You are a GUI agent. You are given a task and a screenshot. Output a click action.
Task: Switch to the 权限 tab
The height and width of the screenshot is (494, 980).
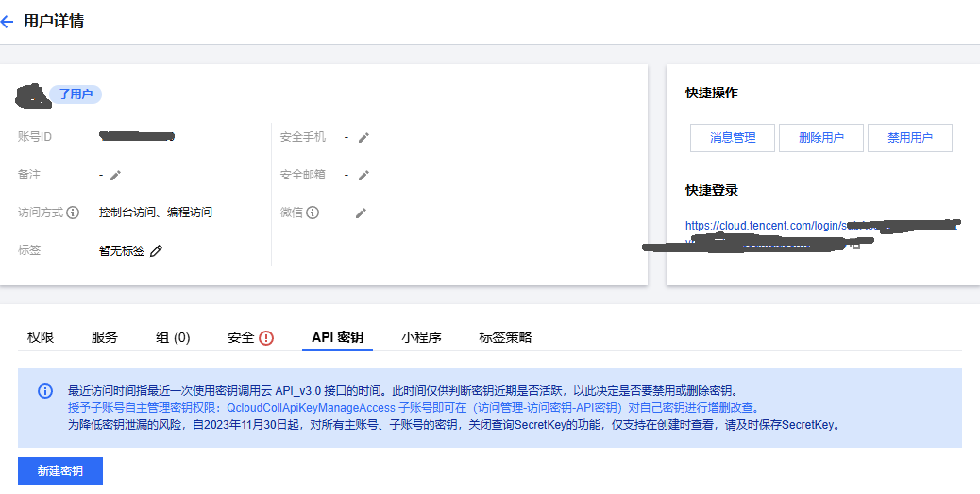pos(41,337)
